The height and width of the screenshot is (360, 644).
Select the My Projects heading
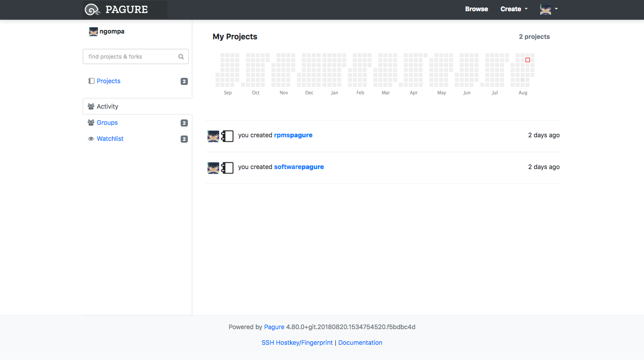pyautogui.click(x=235, y=37)
